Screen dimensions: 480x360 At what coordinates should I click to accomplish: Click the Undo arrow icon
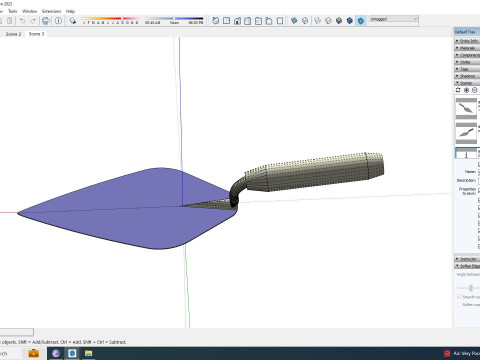[x=22, y=21]
